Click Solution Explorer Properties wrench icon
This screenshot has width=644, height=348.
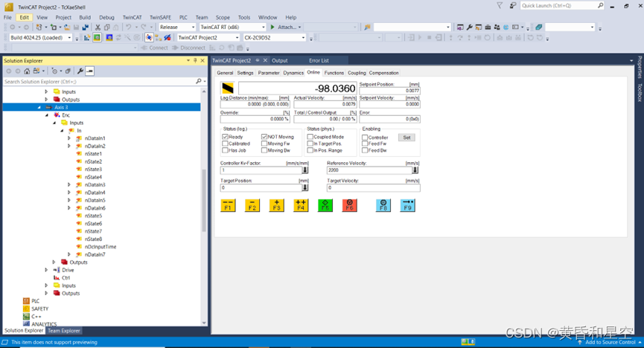(x=80, y=71)
